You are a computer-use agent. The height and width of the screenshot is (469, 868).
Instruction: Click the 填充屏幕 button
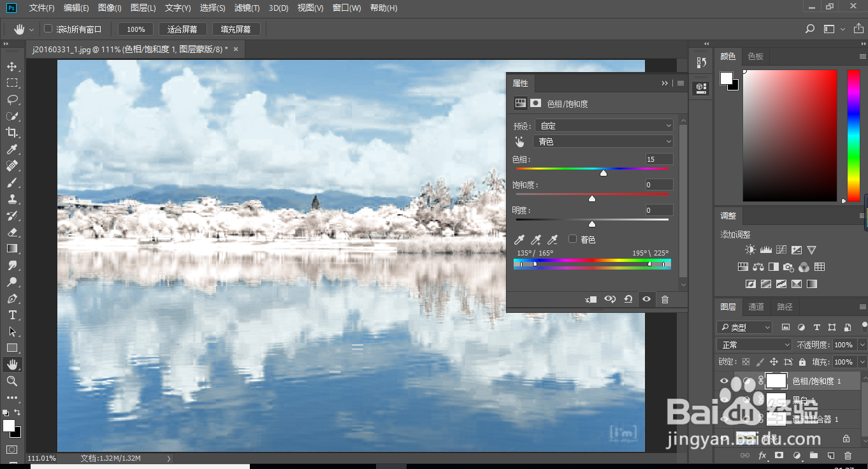[x=236, y=29]
